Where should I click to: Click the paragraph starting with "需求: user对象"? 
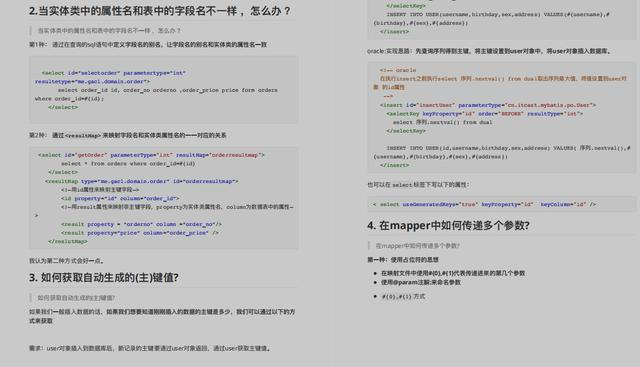click(150, 348)
